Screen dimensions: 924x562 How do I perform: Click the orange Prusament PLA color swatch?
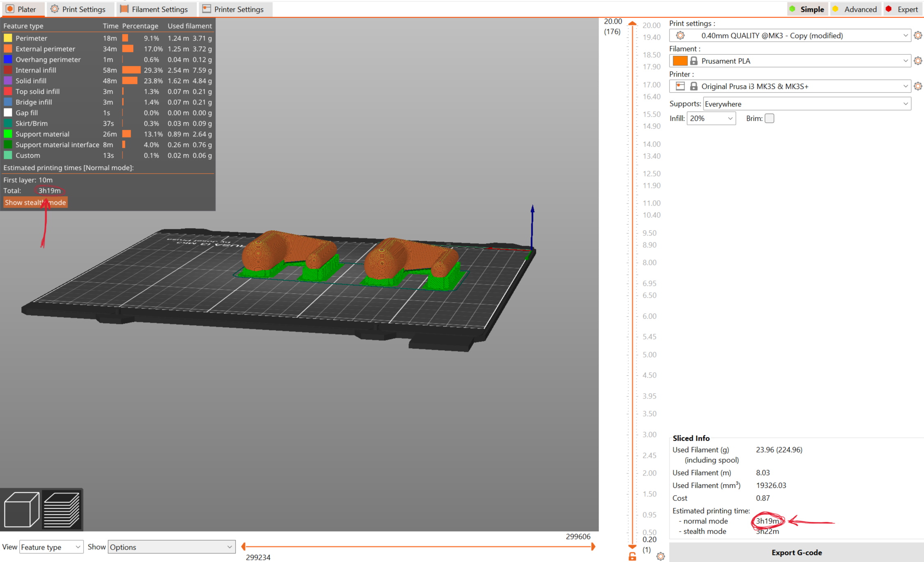coord(680,61)
